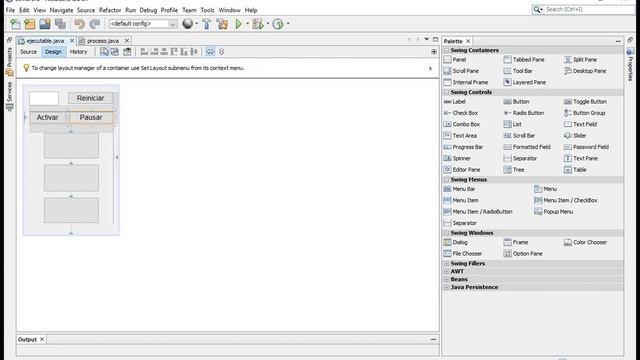Click the Undo toolbar icon

80,24
